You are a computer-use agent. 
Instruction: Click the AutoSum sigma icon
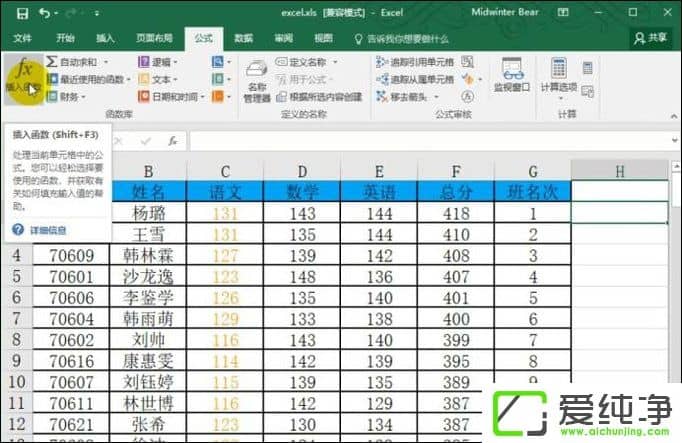pyautogui.click(x=52, y=61)
